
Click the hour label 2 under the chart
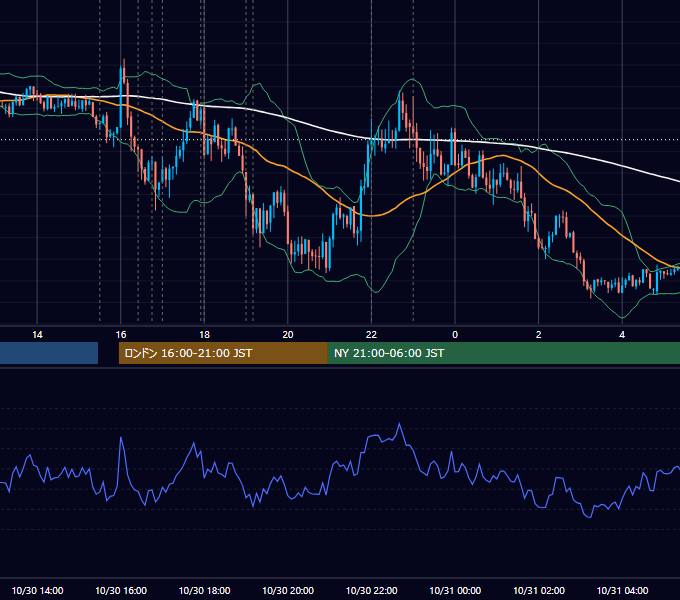[x=539, y=335]
